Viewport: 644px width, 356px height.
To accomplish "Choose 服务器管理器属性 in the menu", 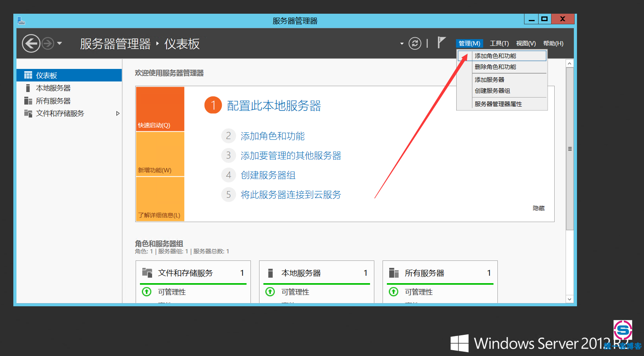I will [x=498, y=104].
